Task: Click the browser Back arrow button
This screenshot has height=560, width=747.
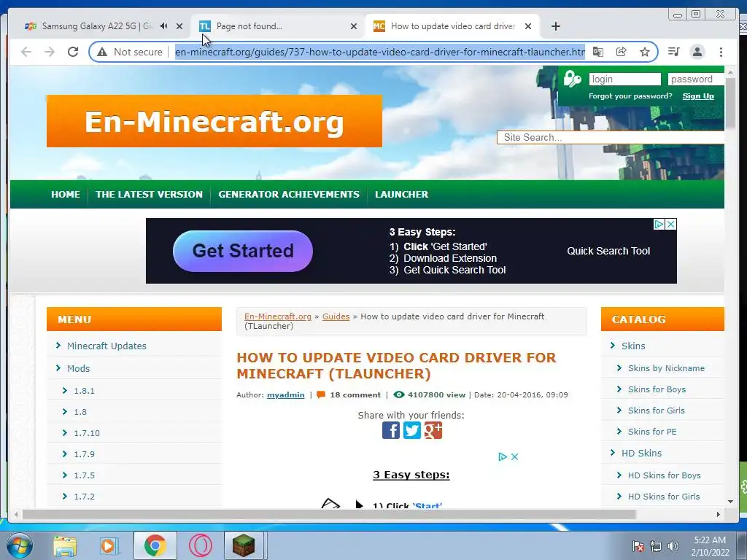Action: (x=26, y=52)
